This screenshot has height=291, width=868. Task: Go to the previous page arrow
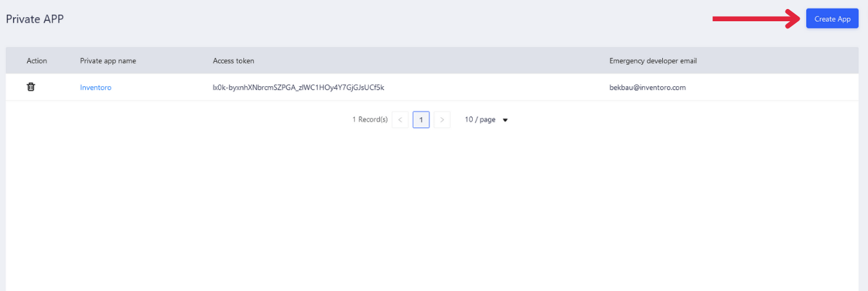pos(400,120)
